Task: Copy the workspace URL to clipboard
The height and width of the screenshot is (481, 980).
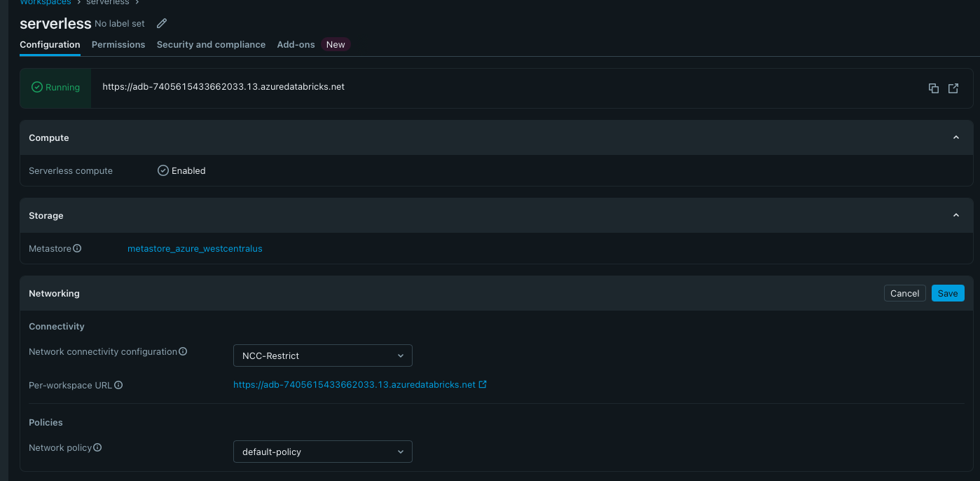Action: (934, 88)
